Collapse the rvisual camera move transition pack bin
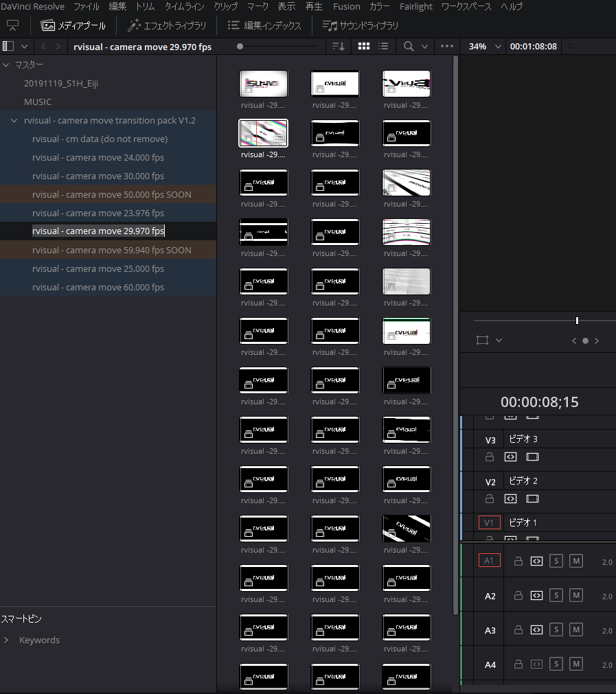Image resolution: width=616 pixels, height=694 pixels. pyautogui.click(x=14, y=120)
